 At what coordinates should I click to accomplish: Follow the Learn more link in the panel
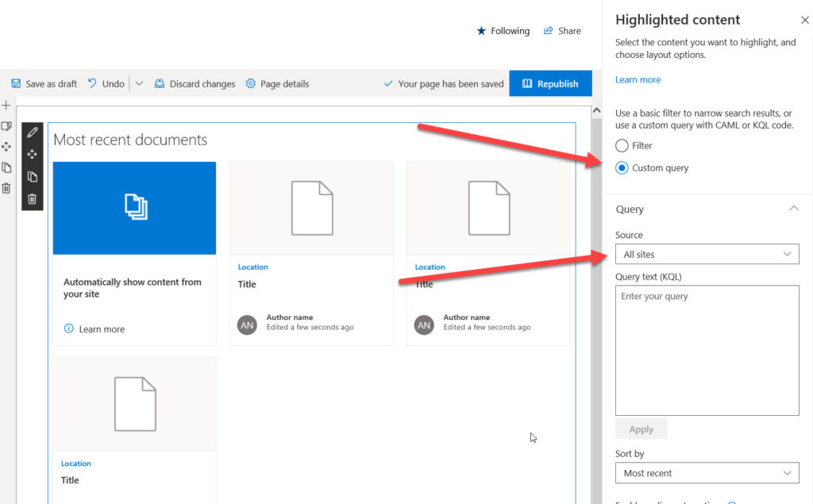[638, 79]
